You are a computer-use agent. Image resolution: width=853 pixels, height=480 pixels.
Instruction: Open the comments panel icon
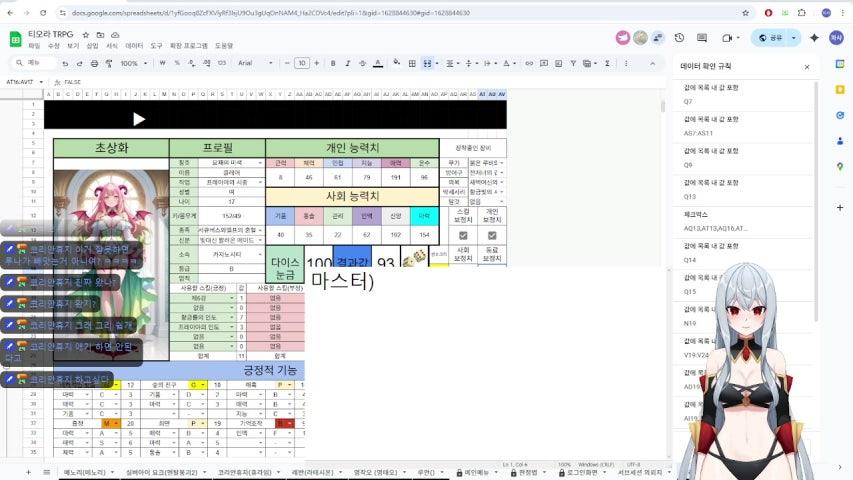702,38
